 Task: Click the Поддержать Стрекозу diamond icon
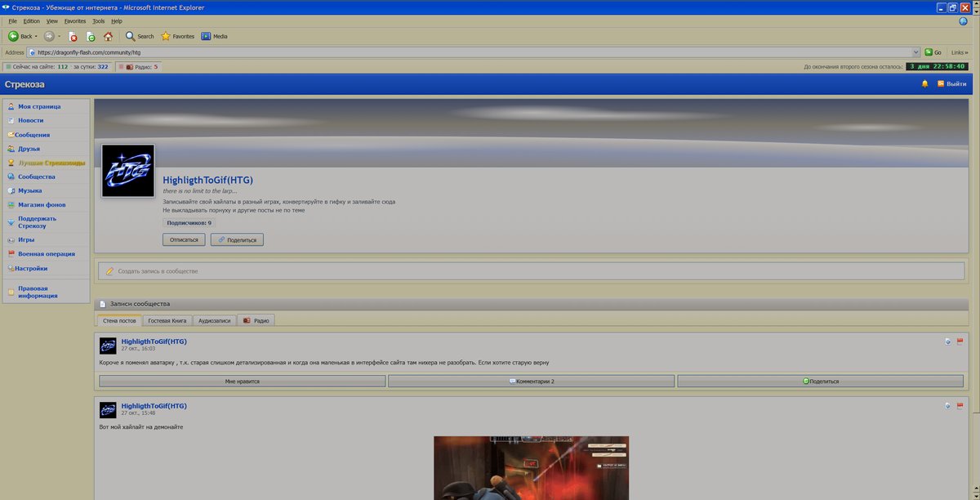11,222
